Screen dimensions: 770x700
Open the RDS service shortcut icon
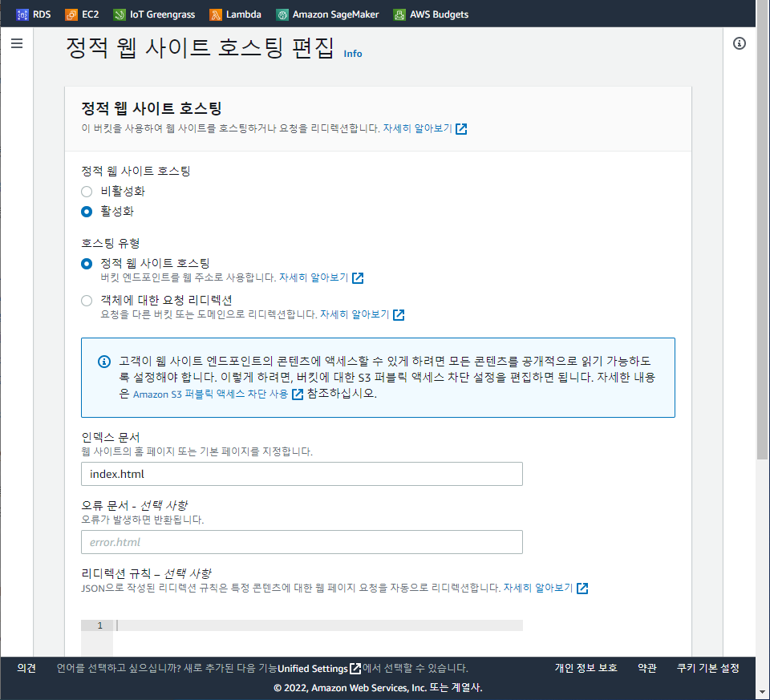[22, 14]
